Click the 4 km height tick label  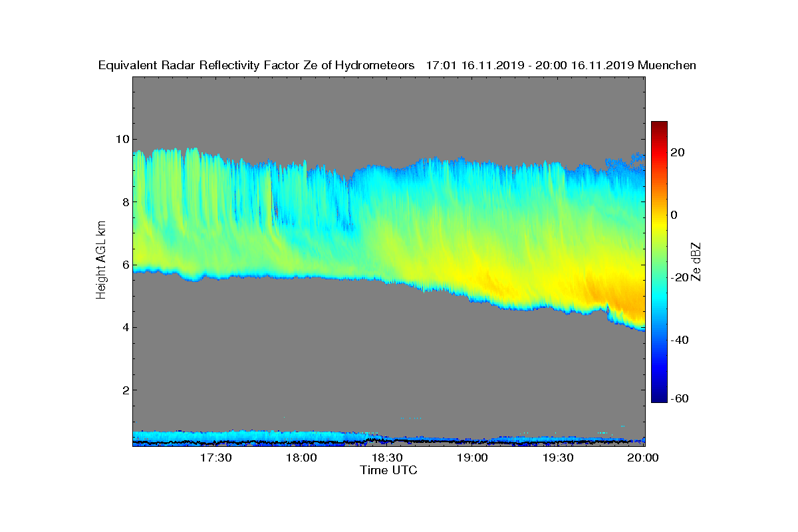[125, 327]
